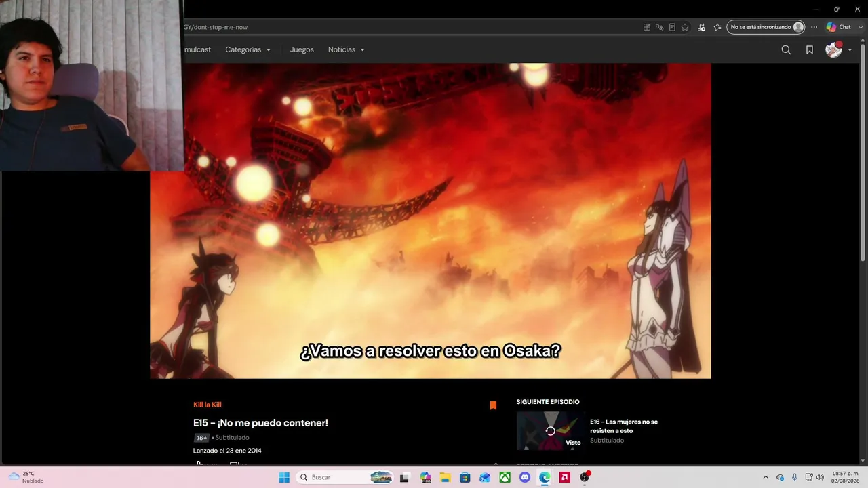Open the Edge split screen icon

tap(647, 27)
